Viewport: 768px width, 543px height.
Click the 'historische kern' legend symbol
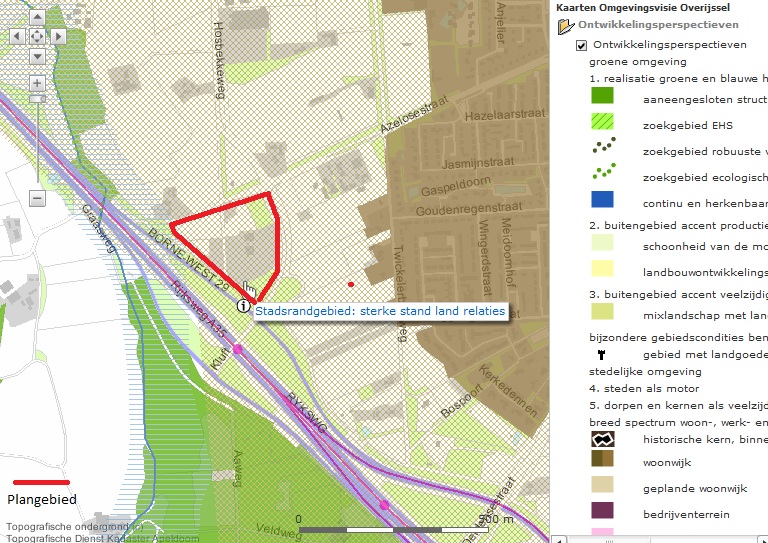(602, 437)
